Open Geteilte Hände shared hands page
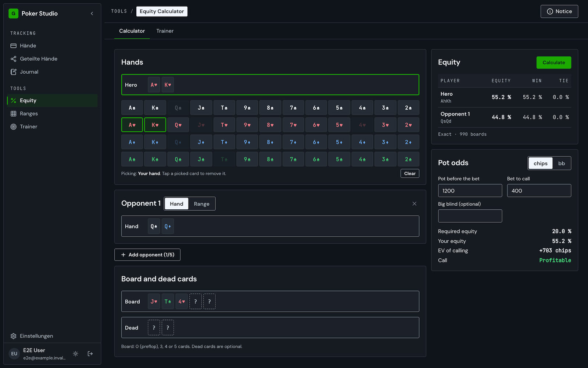The image size is (588, 368). [52, 59]
